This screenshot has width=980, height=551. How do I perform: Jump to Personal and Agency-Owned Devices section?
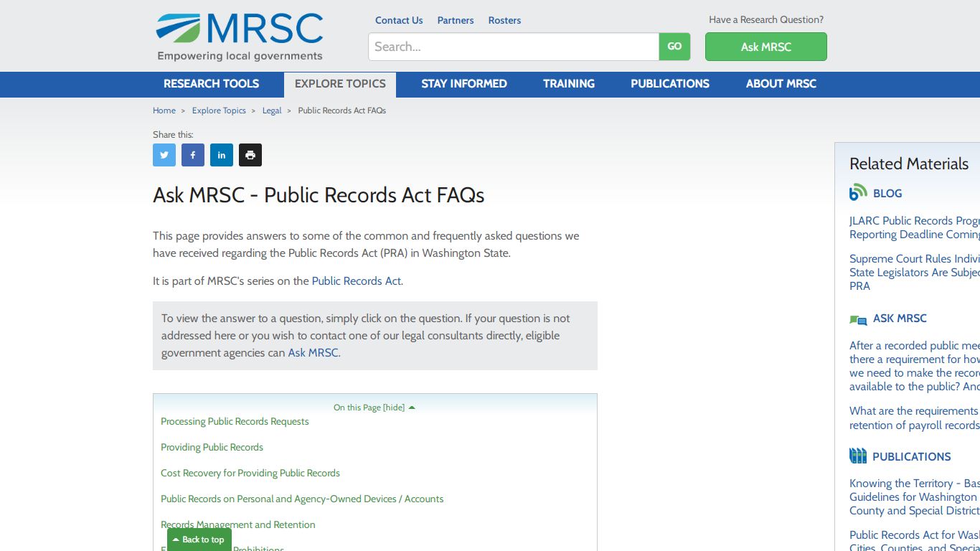[302, 499]
